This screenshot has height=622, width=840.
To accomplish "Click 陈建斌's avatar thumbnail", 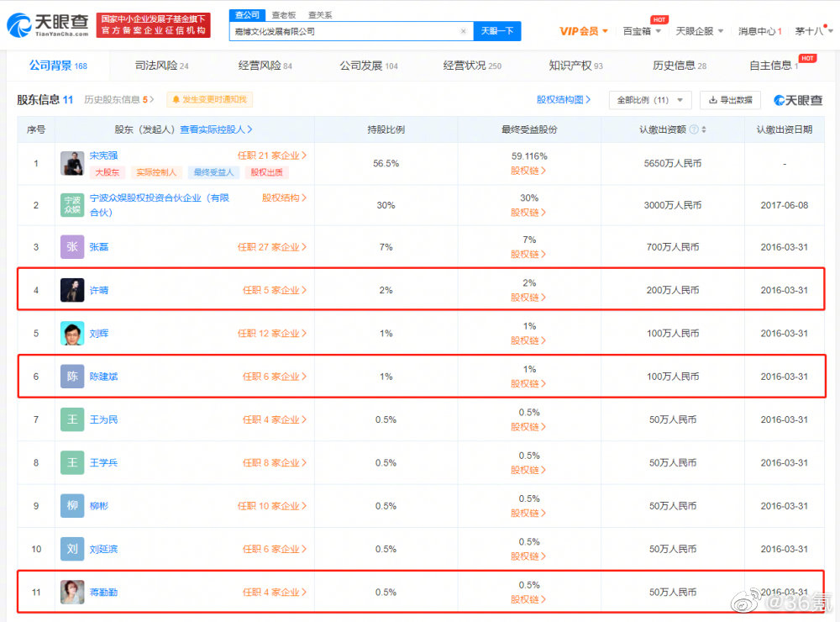I will pyautogui.click(x=72, y=376).
